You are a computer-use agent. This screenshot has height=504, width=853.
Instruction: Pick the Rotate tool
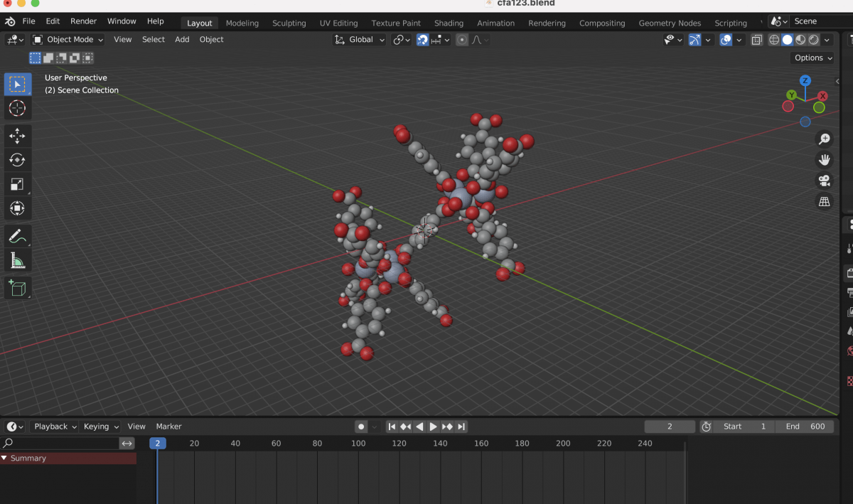coord(18,160)
